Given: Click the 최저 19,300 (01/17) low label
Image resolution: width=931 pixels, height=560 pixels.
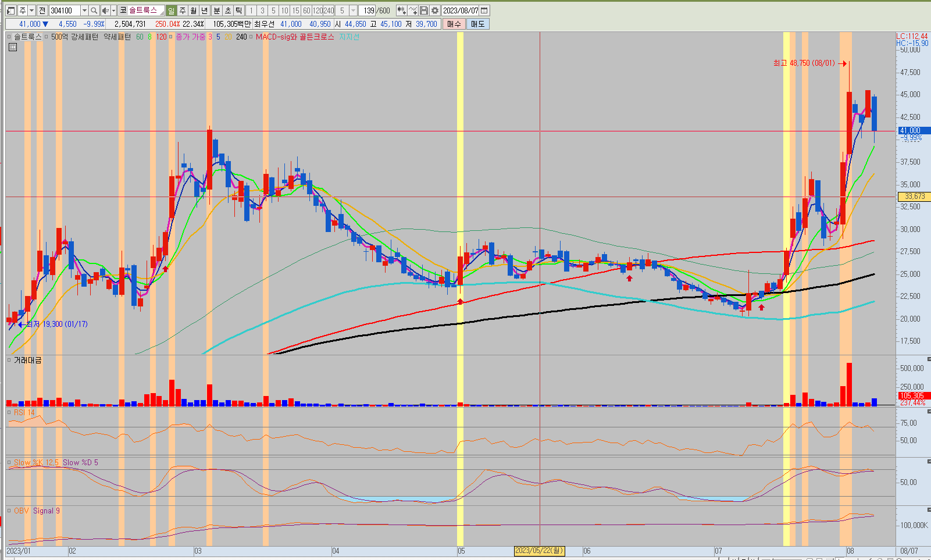Looking at the screenshot, I should coord(57,324).
